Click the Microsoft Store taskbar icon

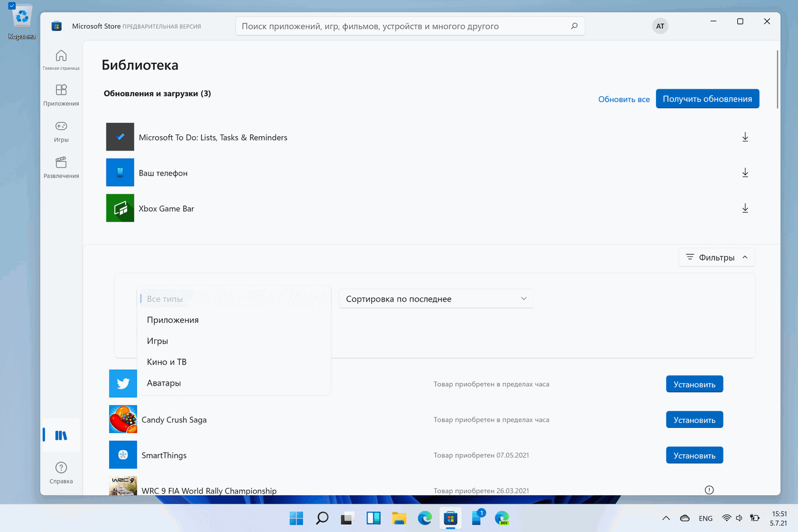click(451, 518)
